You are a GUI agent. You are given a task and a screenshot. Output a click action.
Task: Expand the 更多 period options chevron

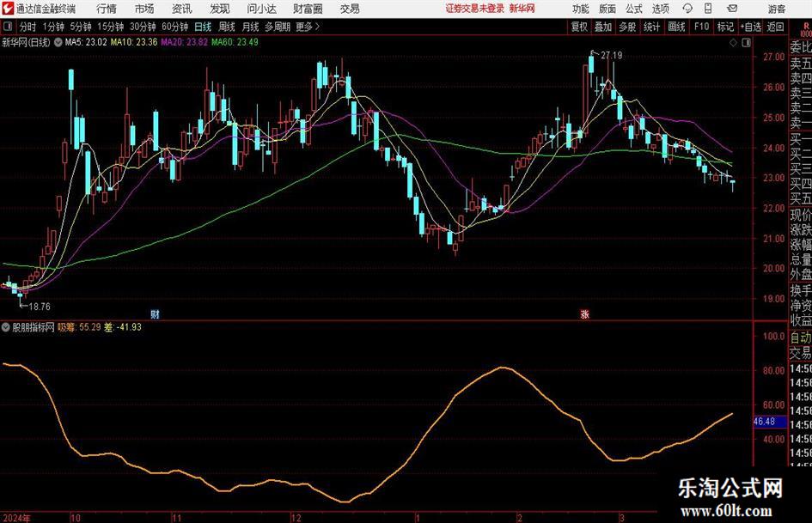pyautogui.click(x=317, y=27)
